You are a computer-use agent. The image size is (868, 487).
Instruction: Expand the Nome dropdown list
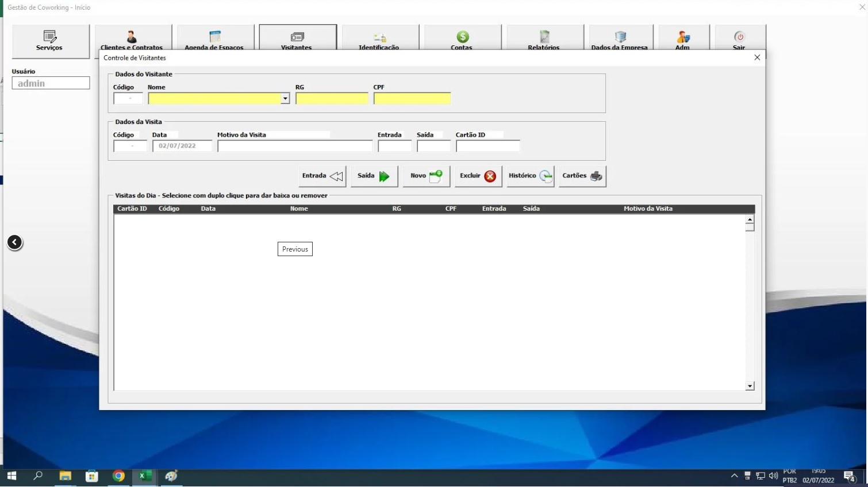[285, 99]
